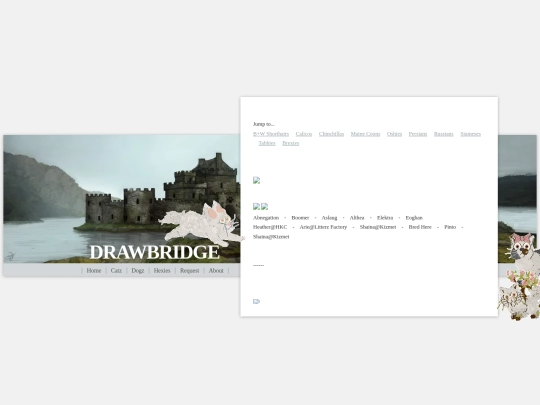Jump to Maine Coons section
The height and width of the screenshot is (405, 540).
[365, 134]
